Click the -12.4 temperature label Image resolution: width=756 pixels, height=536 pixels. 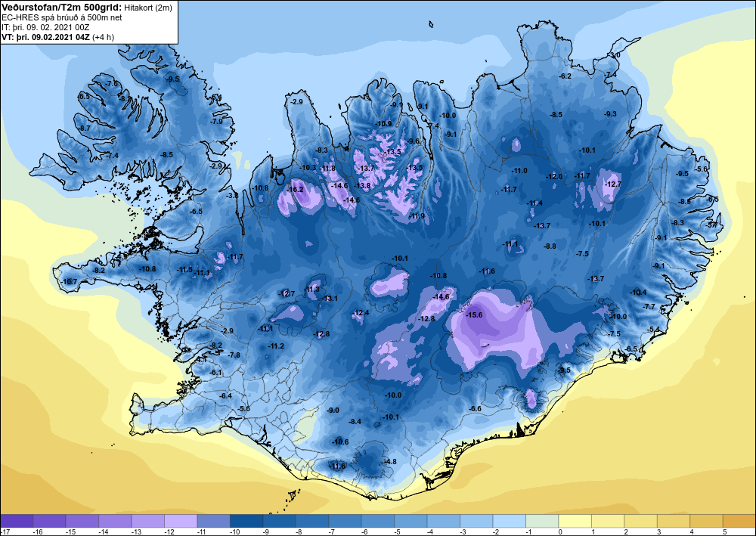tap(361, 313)
